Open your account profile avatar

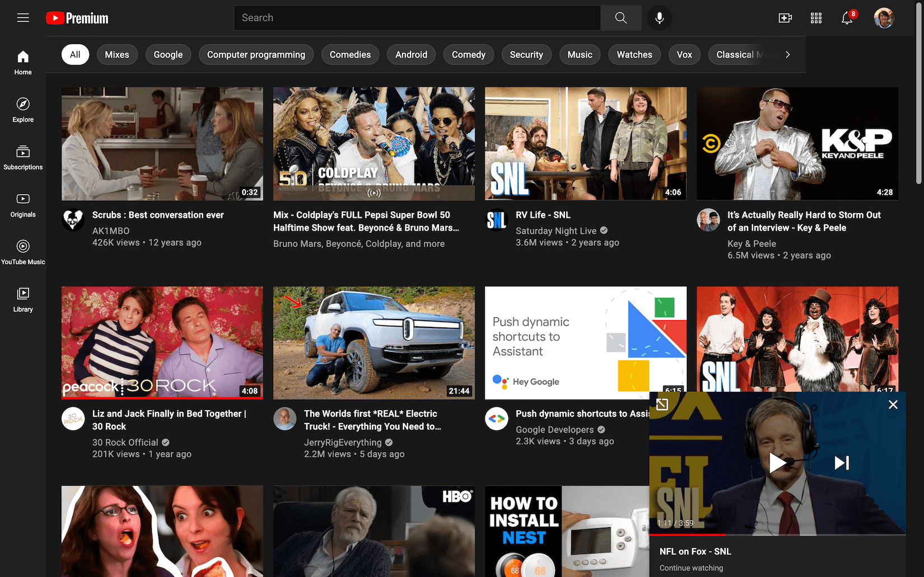coord(884,18)
